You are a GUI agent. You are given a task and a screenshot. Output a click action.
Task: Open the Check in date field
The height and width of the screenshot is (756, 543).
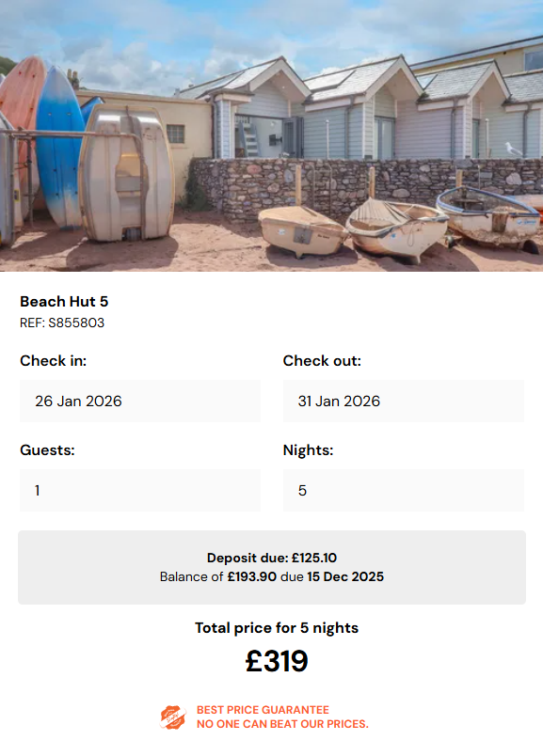(140, 401)
